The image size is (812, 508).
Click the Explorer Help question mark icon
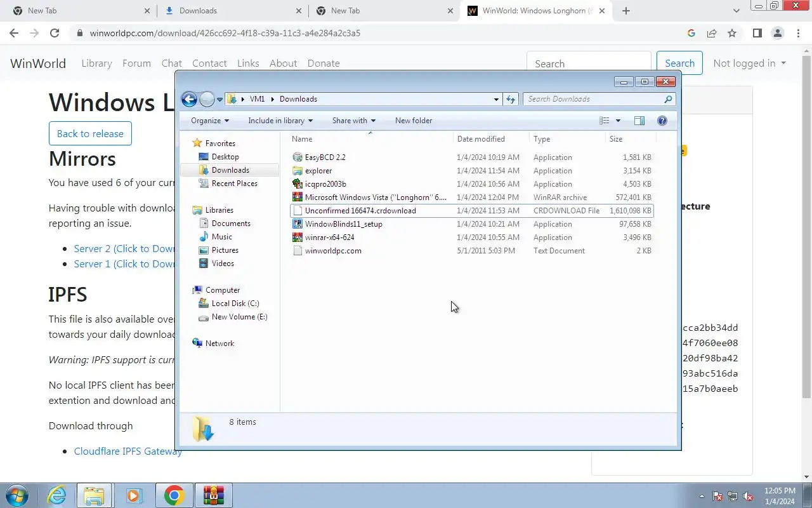coord(662,121)
